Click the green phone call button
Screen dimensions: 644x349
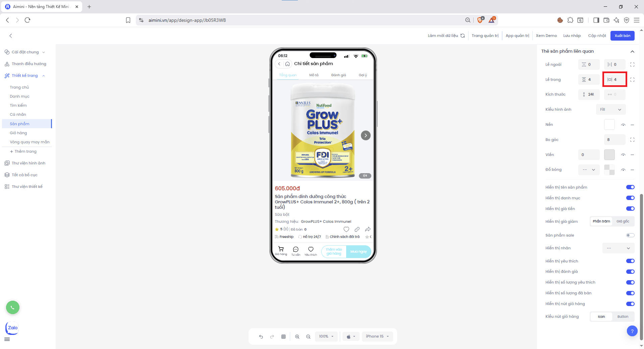coord(13,307)
